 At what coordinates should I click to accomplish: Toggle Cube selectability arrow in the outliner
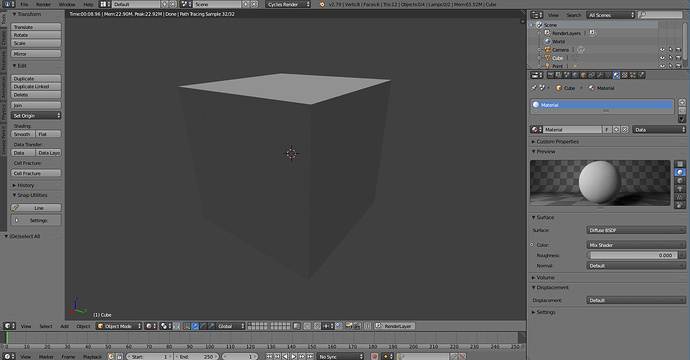[x=671, y=58]
